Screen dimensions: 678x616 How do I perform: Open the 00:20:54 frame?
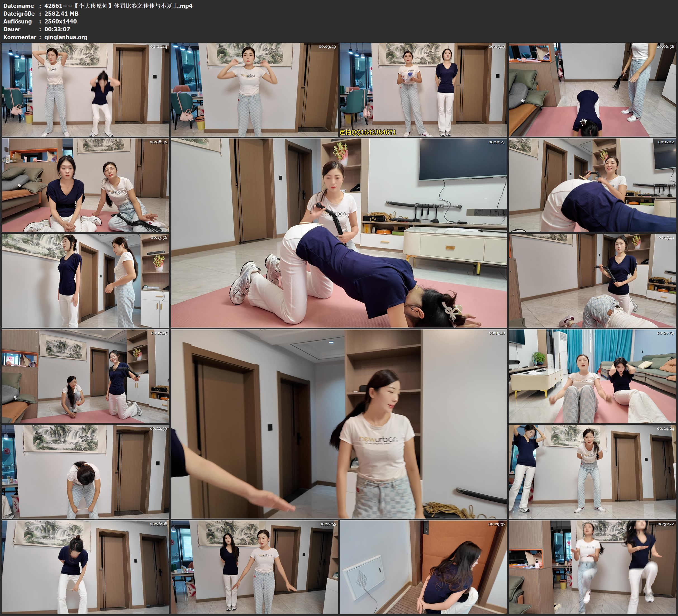coord(593,376)
